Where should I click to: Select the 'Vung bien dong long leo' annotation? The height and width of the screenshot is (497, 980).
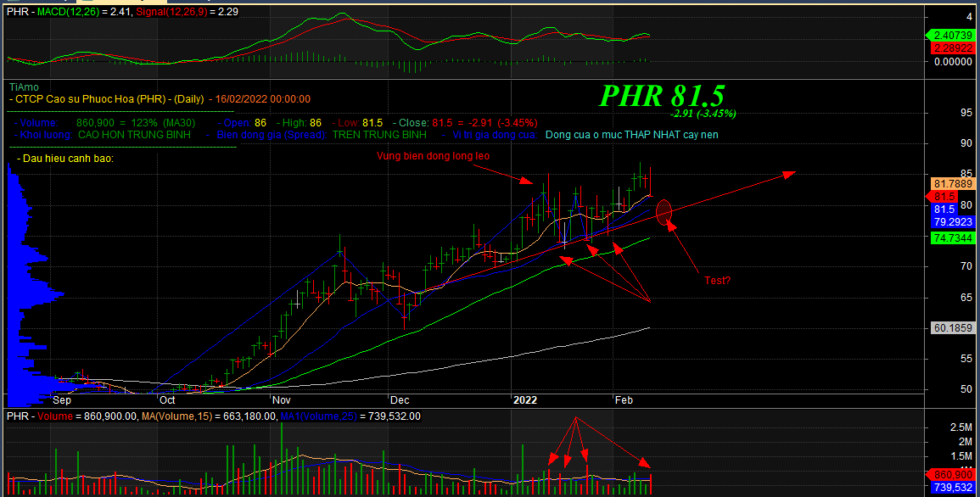[433, 156]
